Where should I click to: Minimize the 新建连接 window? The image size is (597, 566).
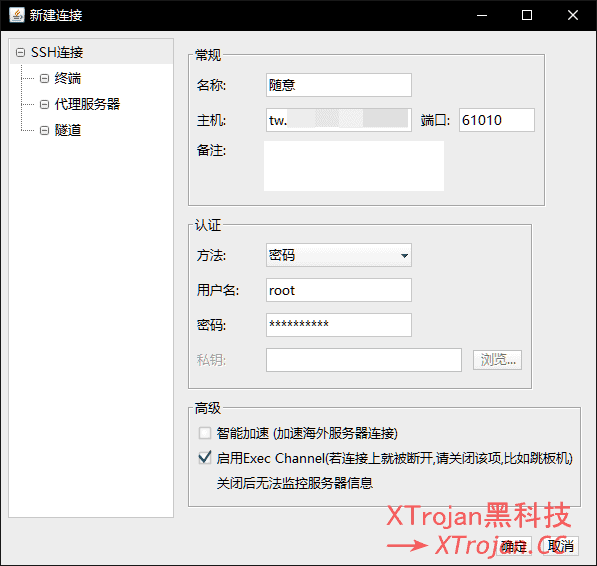point(482,15)
